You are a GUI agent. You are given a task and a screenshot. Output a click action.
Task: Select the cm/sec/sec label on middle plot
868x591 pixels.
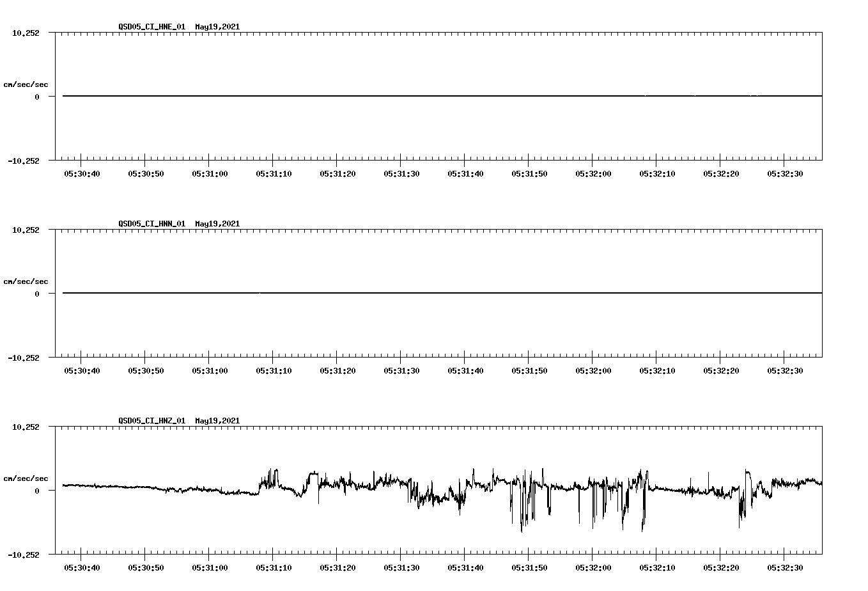[26, 281]
